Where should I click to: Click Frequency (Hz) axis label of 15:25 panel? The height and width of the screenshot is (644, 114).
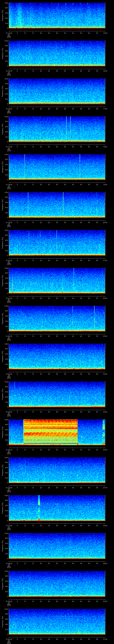(x=3, y=432)
